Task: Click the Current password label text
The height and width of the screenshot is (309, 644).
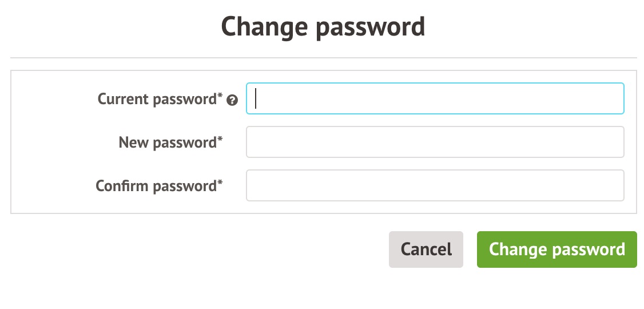Action: pos(157,99)
